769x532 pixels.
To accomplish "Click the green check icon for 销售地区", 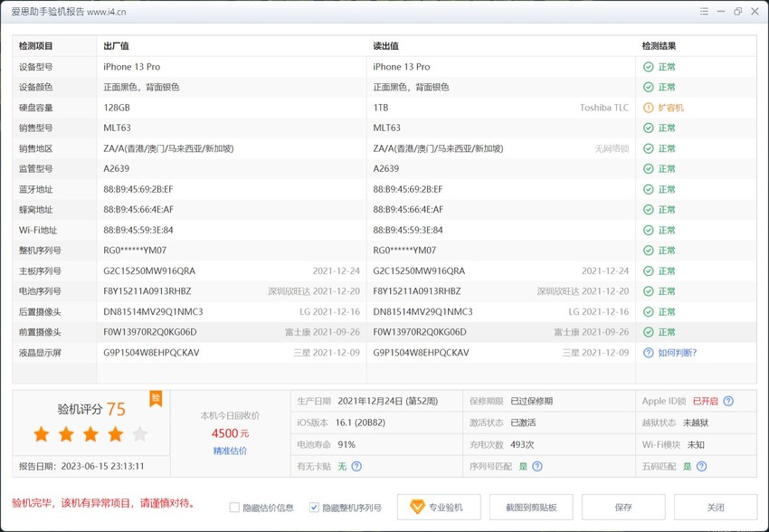I will 649,148.
